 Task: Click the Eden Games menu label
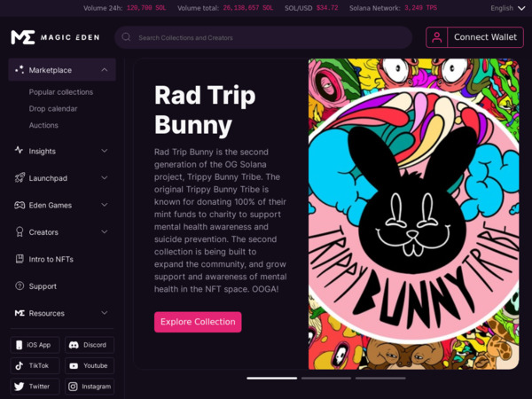(x=51, y=206)
